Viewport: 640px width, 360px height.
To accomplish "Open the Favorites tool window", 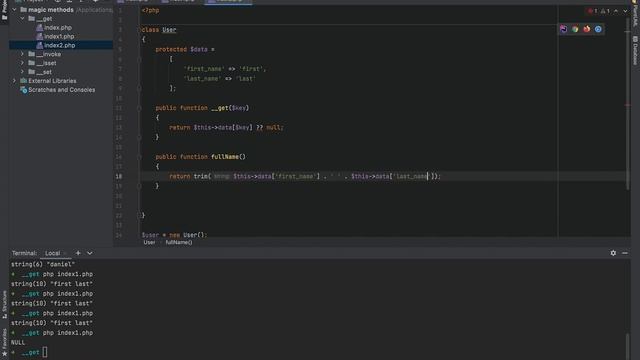I will (x=4, y=342).
